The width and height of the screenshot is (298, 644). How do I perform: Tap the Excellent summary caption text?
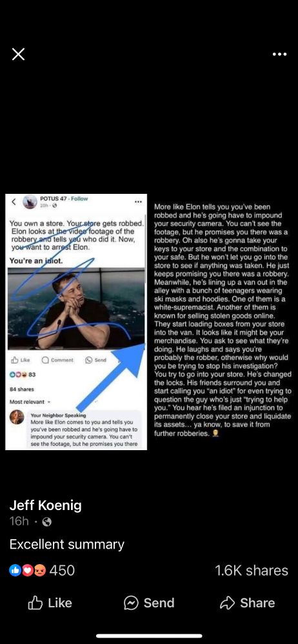pyautogui.click(x=66, y=545)
